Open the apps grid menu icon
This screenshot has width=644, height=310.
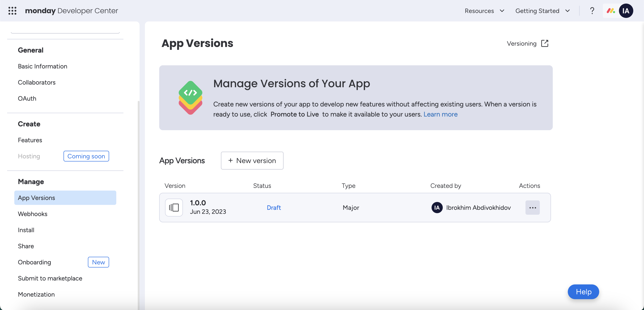(12, 11)
